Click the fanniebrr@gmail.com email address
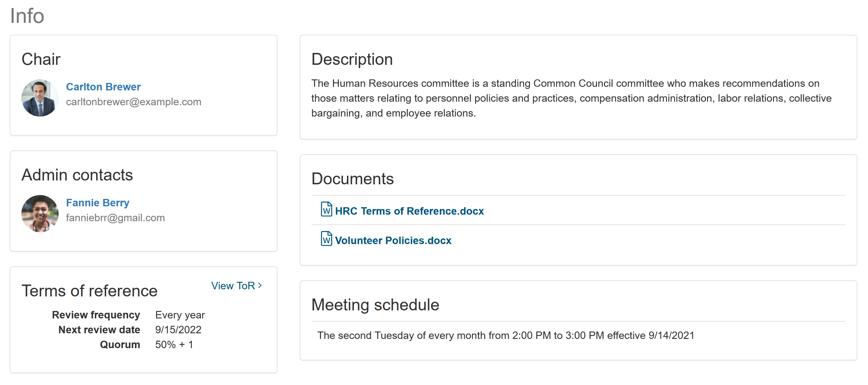This screenshot has width=868, height=385. (115, 218)
